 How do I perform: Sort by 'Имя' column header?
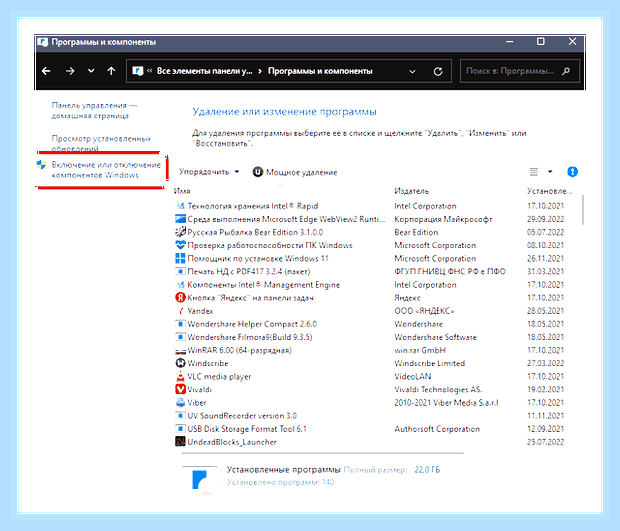coord(182,191)
